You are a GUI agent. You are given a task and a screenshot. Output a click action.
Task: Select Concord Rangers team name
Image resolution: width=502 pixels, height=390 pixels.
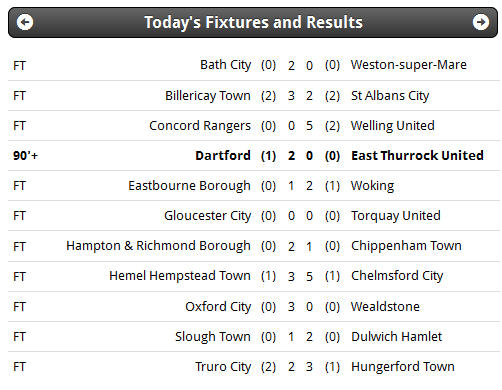coord(200,126)
